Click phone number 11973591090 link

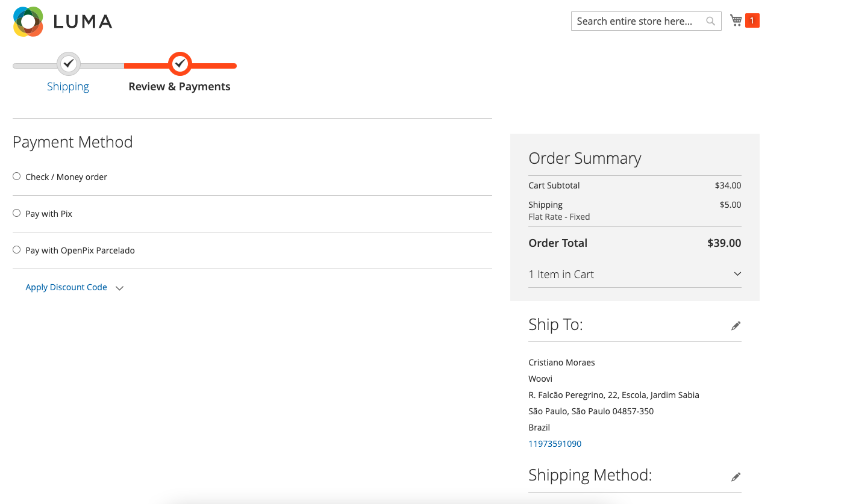coord(555,444)
